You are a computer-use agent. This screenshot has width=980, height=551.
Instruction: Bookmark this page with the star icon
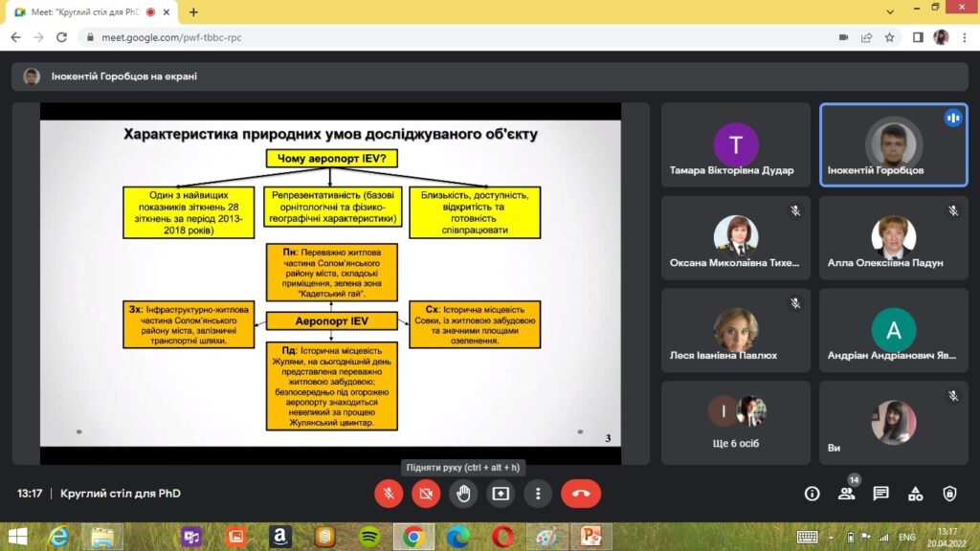[x=889, y=37]
